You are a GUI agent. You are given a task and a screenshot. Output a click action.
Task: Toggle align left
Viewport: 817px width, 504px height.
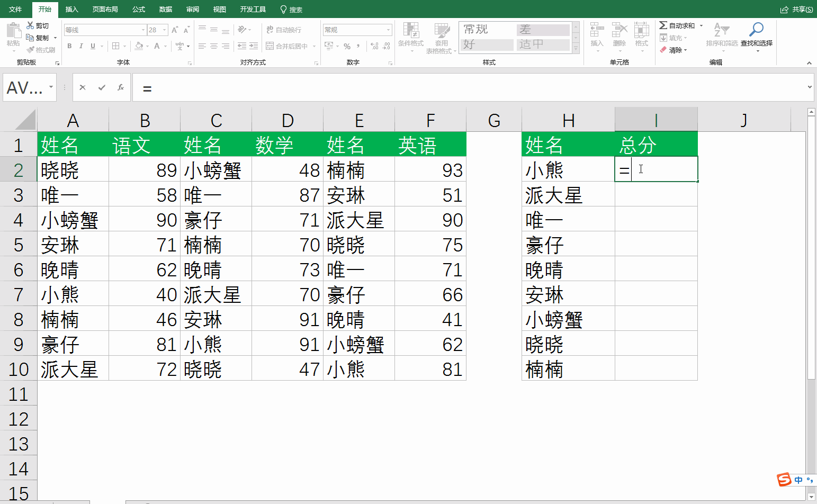[202, 46]
